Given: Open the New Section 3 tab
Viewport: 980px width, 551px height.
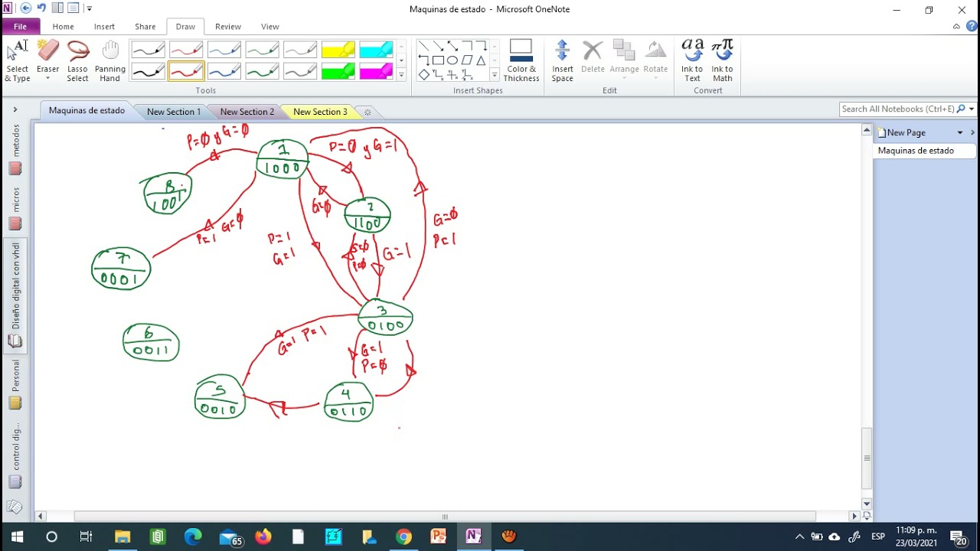Looking at the screenshot, I should pos(320,112).
